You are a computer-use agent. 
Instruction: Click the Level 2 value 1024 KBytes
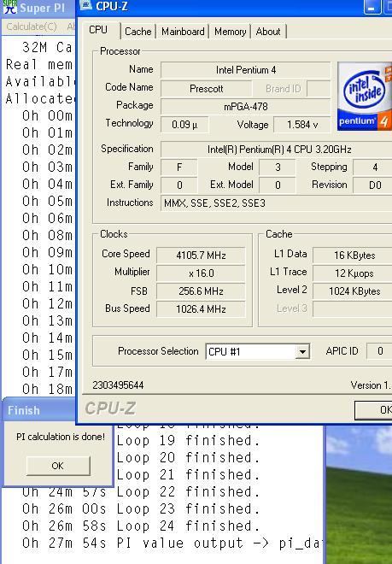pyautogui.click(x=353, y=291)
